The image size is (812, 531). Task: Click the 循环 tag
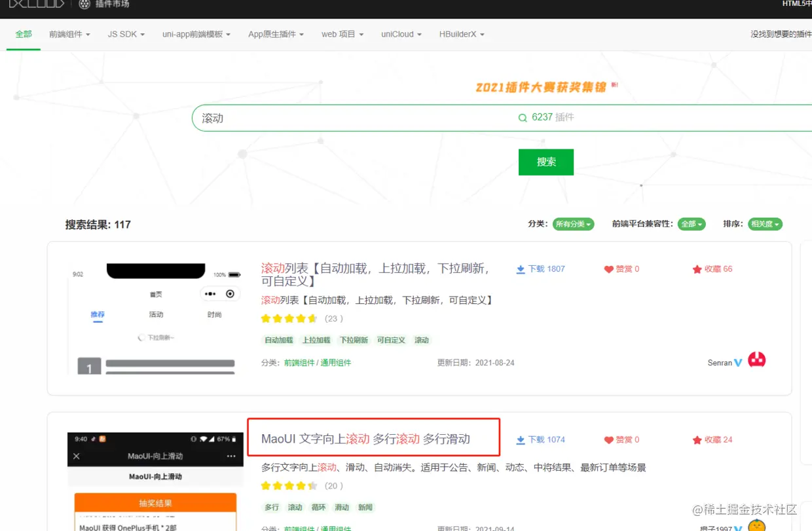coord(318,507)
